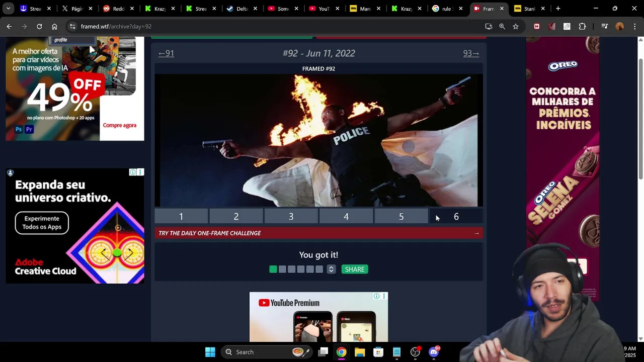The height and width of the screenshot is (362, 644).
Task: Click the first red extension icon in toolbar
Action: point(537,26)
